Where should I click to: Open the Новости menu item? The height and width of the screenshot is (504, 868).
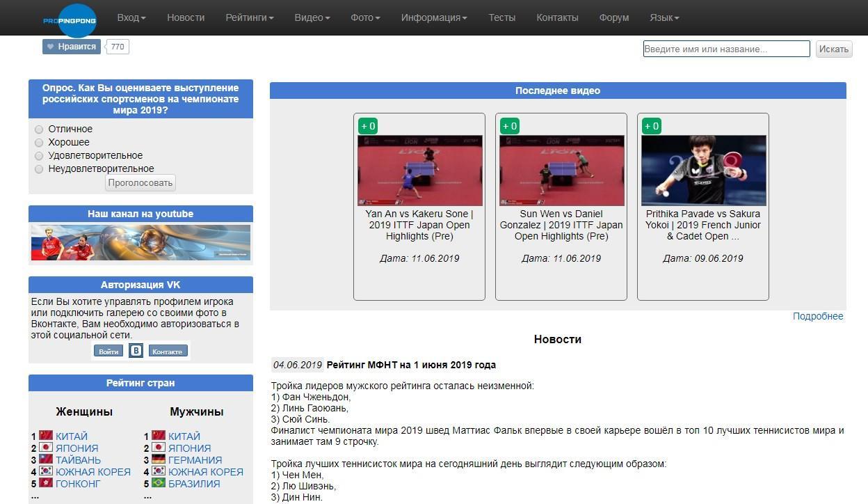click(186, 17)
